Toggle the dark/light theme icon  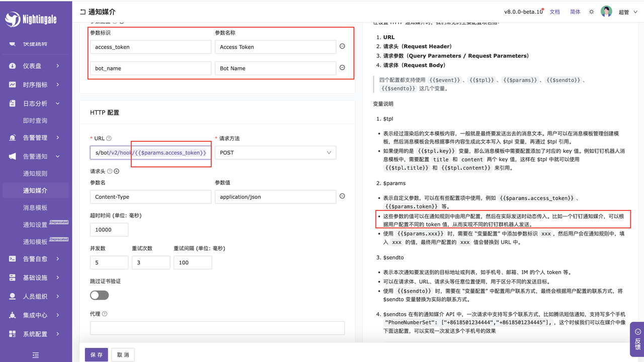tap(591, 12)
